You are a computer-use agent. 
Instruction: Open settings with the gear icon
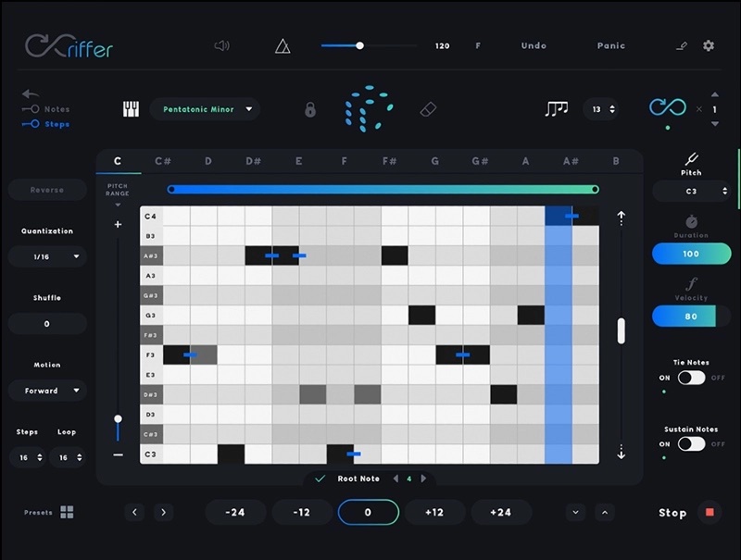click(x=709, y=45)
